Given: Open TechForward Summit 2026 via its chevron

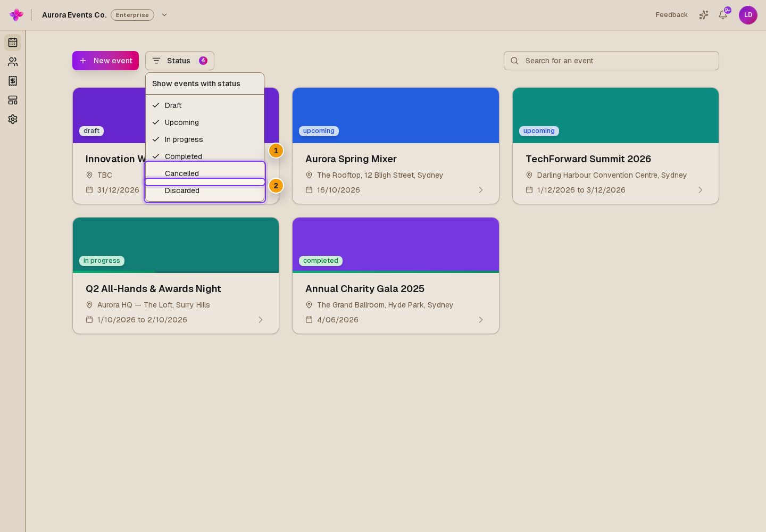Looking at the screenshot, I should [x=701, y=190].
